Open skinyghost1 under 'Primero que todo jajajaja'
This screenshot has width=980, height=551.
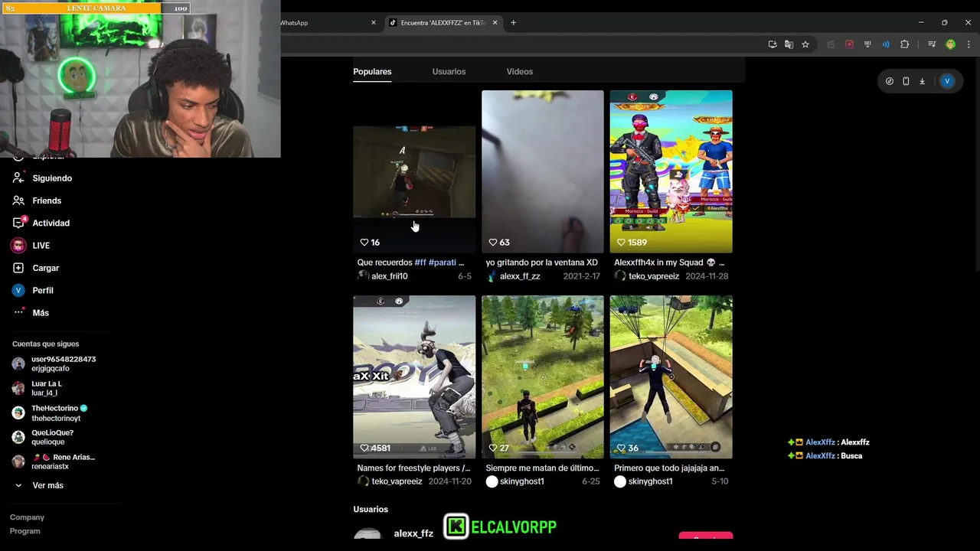tap(650, 481)
